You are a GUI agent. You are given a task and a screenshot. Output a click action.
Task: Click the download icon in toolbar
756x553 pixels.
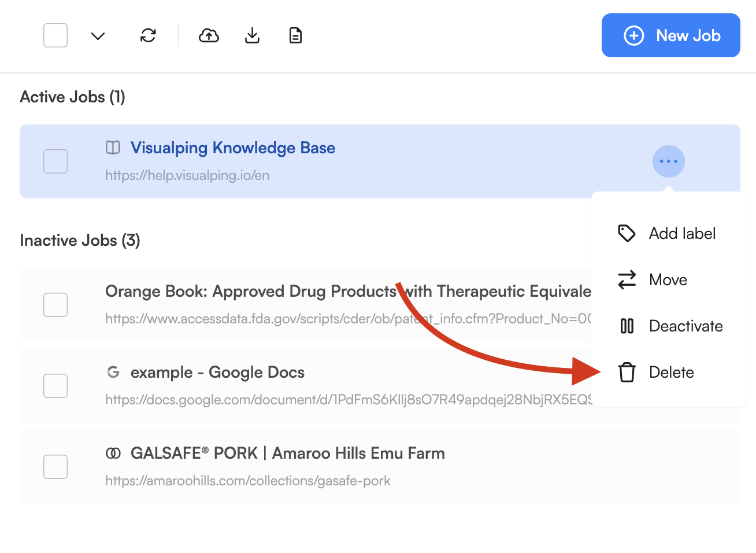coord(252,36)
